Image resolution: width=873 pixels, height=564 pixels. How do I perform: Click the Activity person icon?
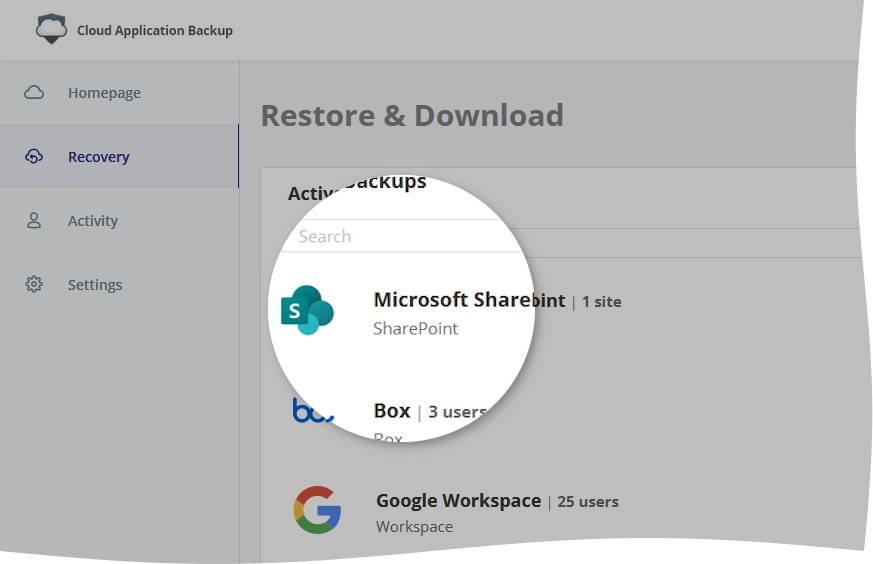tap(34, 220)
